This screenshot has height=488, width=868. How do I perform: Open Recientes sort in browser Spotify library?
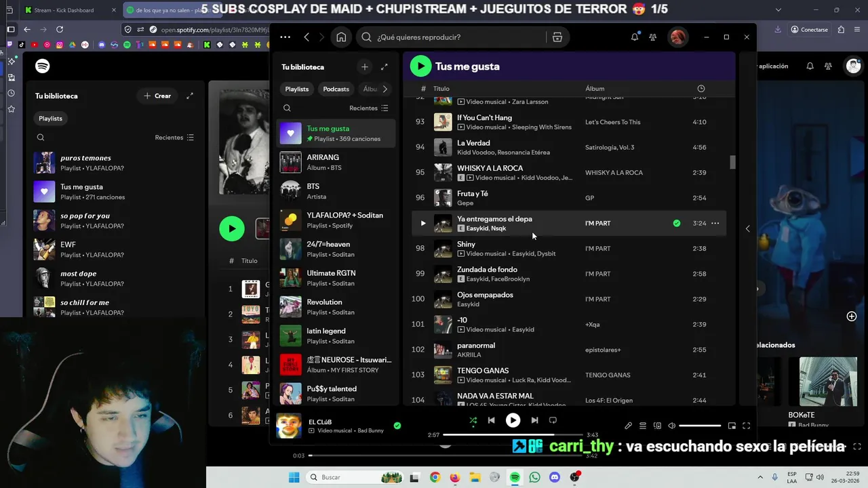pos(174,138)
